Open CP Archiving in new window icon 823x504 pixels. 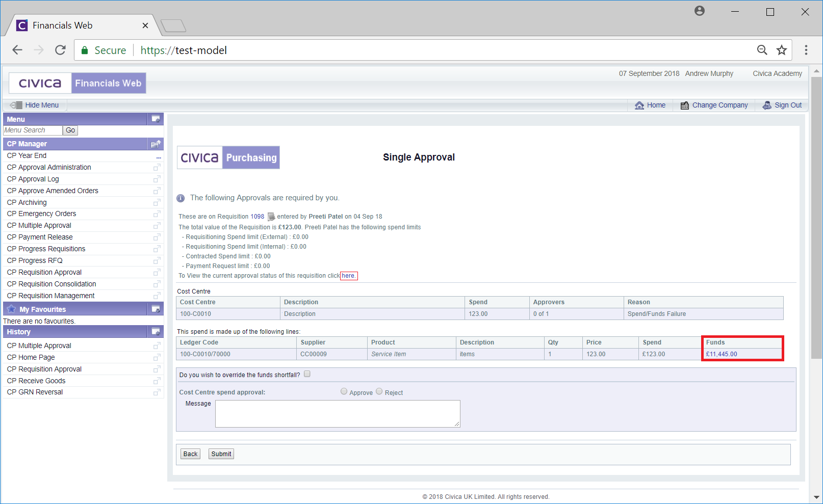(x=157, y=202)
